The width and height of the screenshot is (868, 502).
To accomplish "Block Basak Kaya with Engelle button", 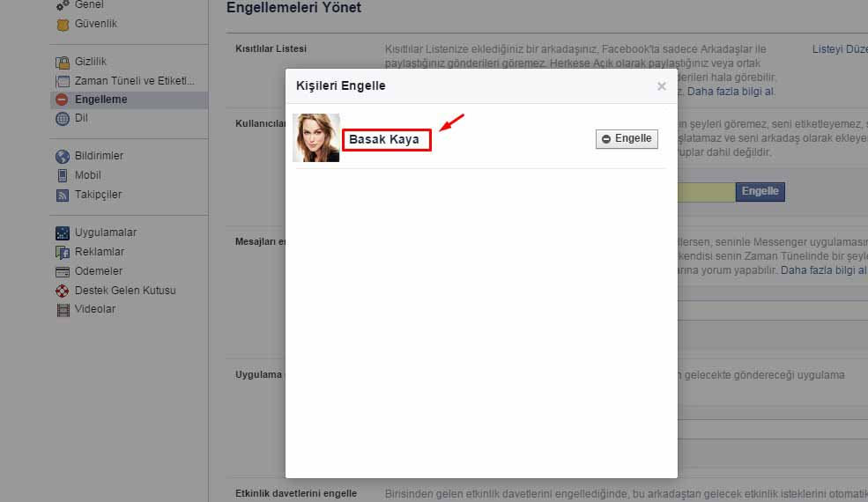I will coord(627,139).
